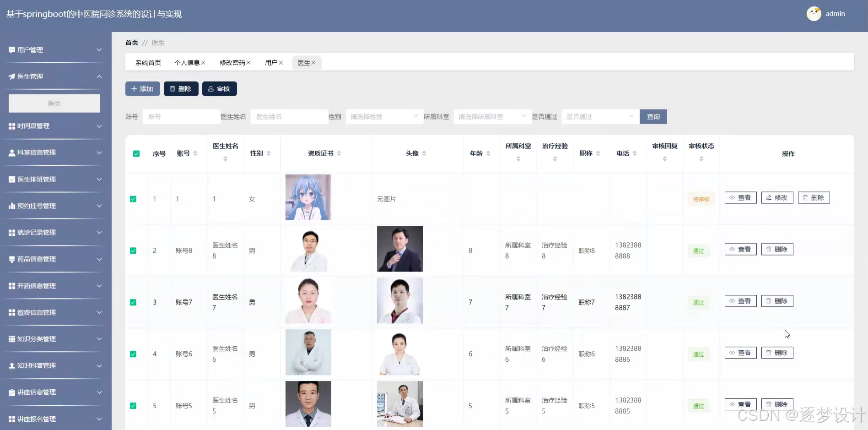Click the 医生管理 paper-plane icon
Screen dimensions: 868x430
[x=12, y=76]
